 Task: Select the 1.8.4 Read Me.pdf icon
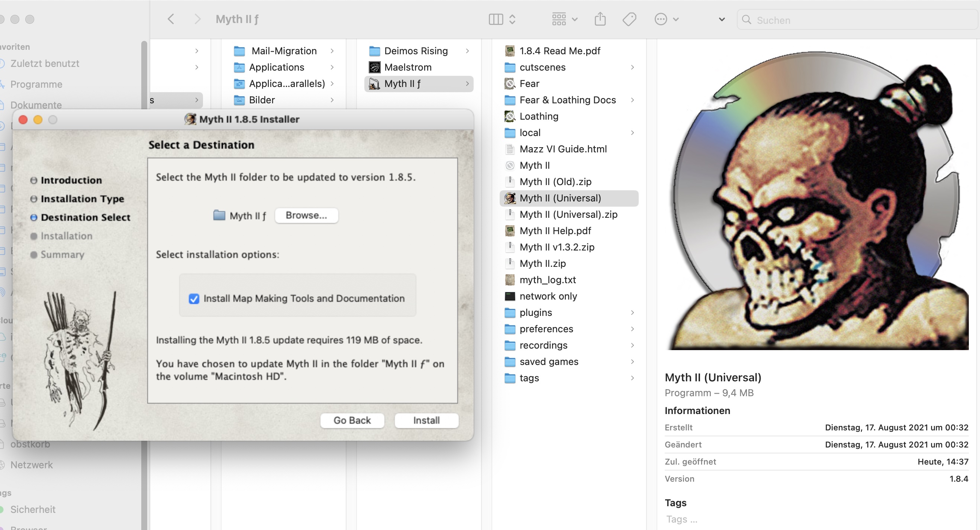[510, 51]
